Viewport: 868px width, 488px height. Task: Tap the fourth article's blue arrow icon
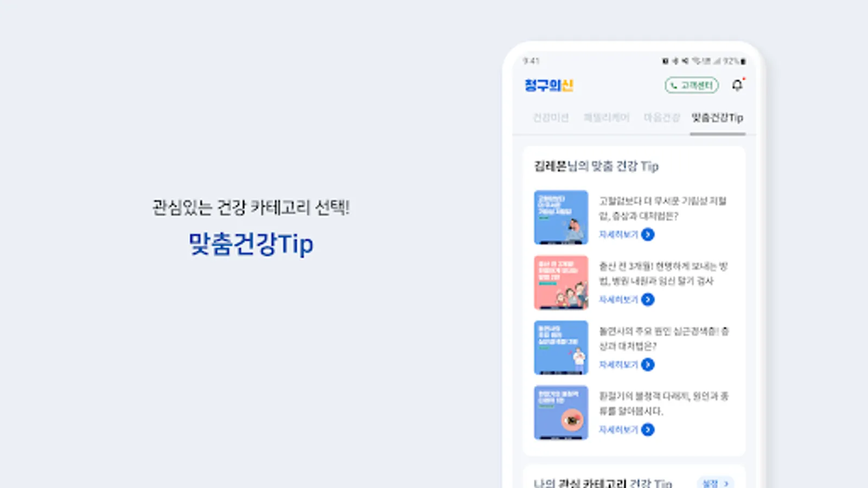click(x=648, y=429)
